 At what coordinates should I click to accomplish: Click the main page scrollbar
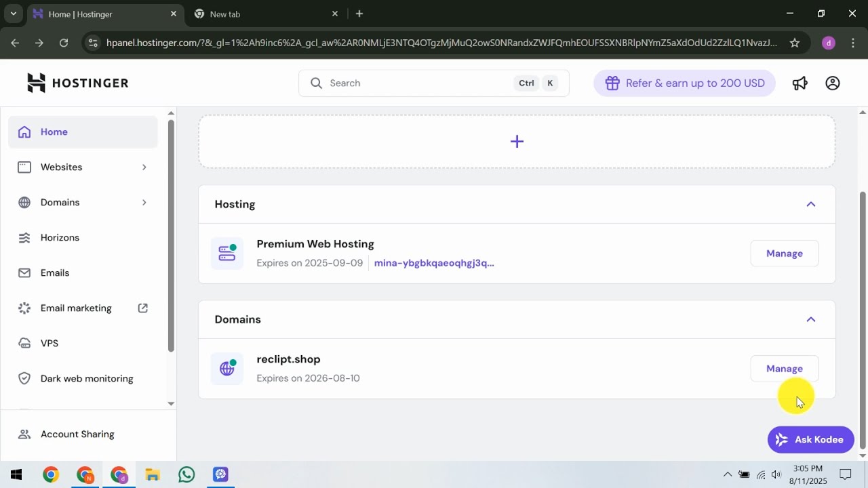tap(863, 320)
